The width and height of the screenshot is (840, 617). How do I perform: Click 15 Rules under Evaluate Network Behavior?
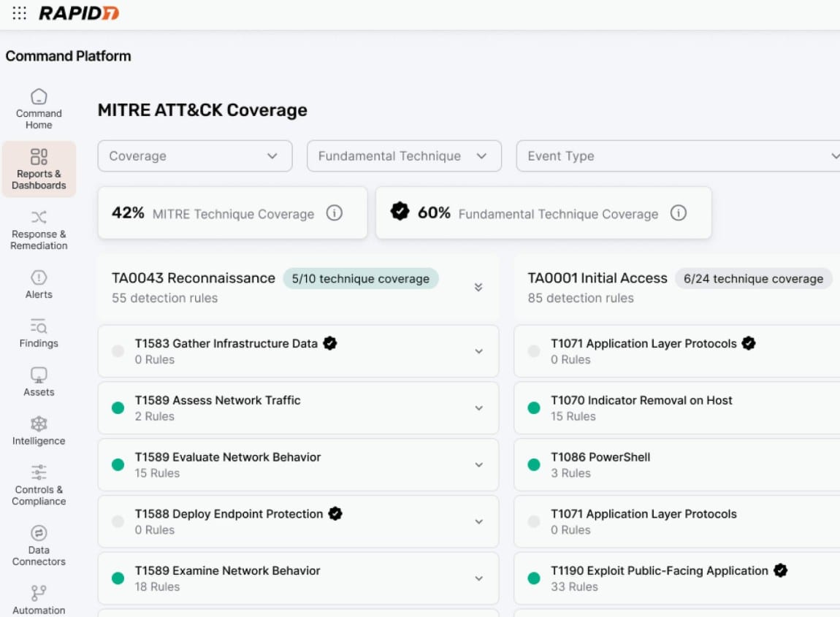pos(157,473)
